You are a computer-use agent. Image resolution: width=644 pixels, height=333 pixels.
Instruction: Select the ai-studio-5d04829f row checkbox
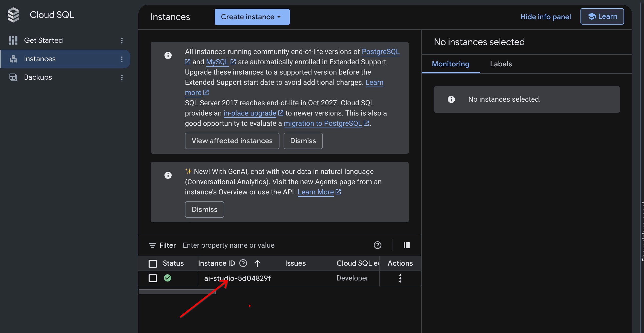coord(153,278)
